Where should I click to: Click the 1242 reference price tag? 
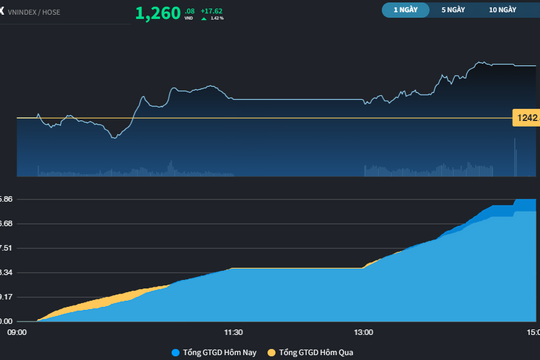point(526,118)
